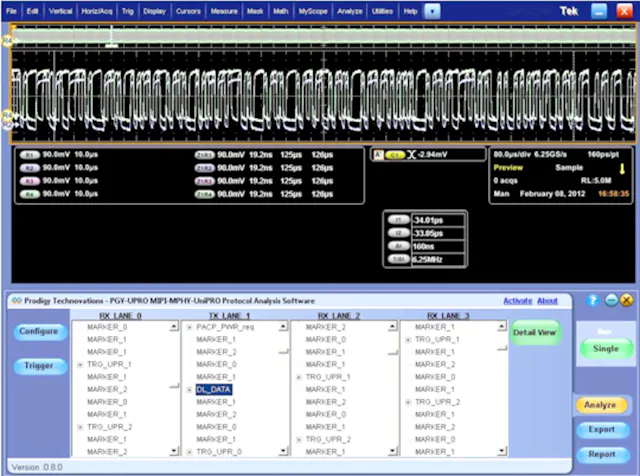Viewport: 640px width, 476px height.
Task: Expand the DL_DATA tree node
Action: point(188,390)
